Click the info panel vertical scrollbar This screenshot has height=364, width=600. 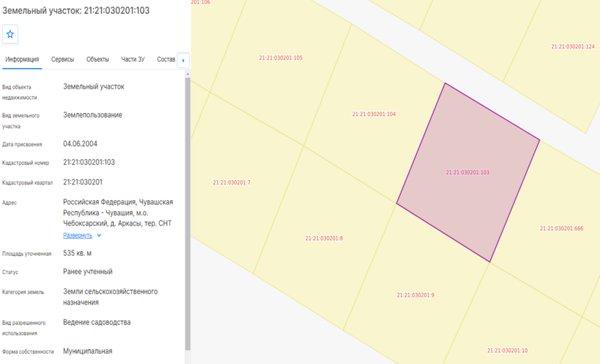[x=188, y=213]
